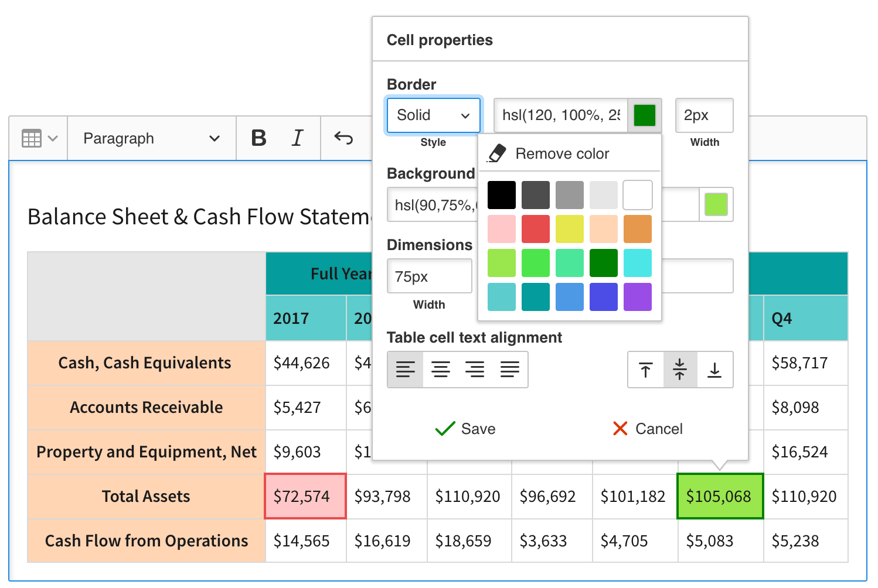Center cell text horizontally
Image resolution: width=878 pixels, height=588 pixels.
[x=440, y=370]
